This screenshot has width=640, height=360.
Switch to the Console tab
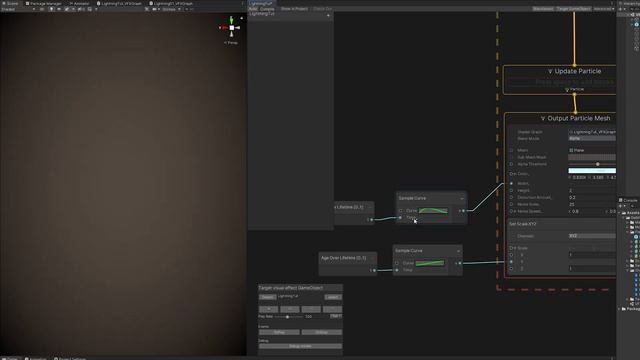[x=628, y=200]
